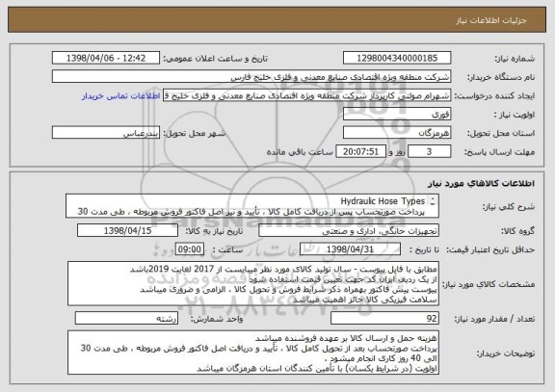
Task: Click the public announcement date field 1398/04/06
Action: (106, 58)
